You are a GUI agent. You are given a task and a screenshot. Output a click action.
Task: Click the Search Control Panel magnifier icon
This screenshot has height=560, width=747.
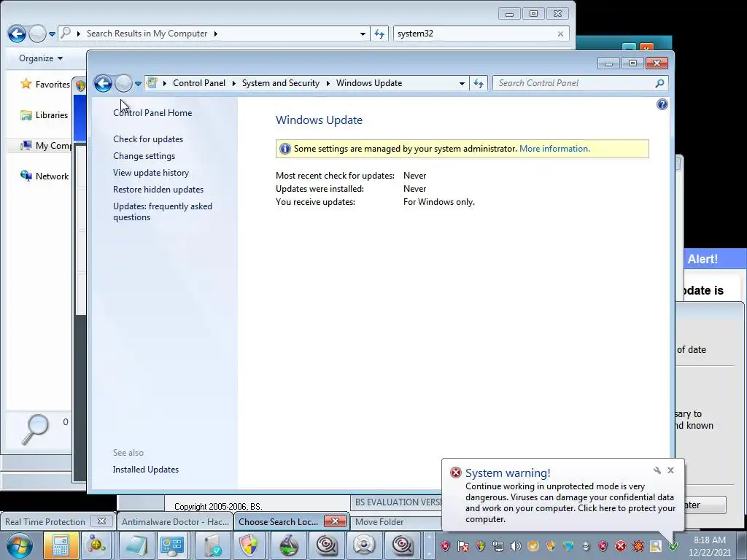tap(659, 83)
